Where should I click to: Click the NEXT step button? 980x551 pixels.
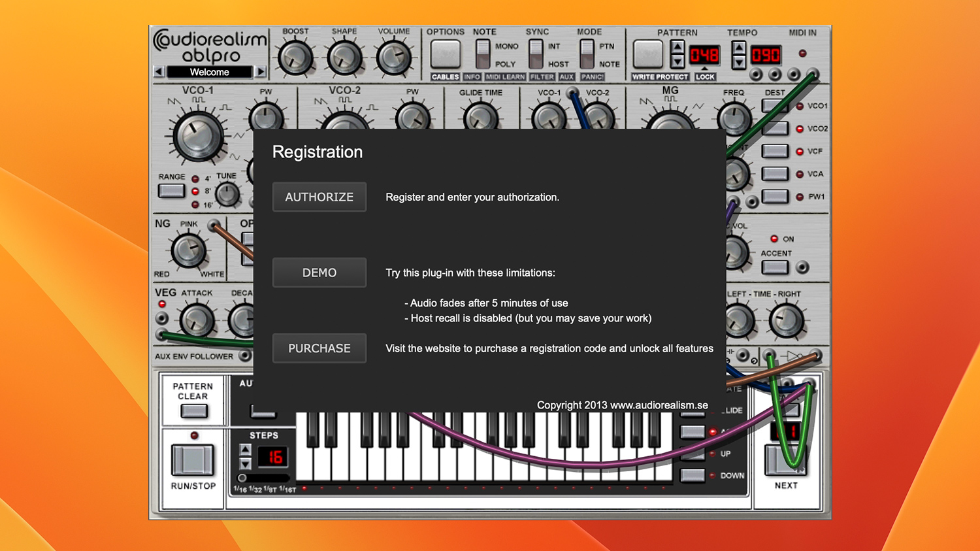[785, 460]
